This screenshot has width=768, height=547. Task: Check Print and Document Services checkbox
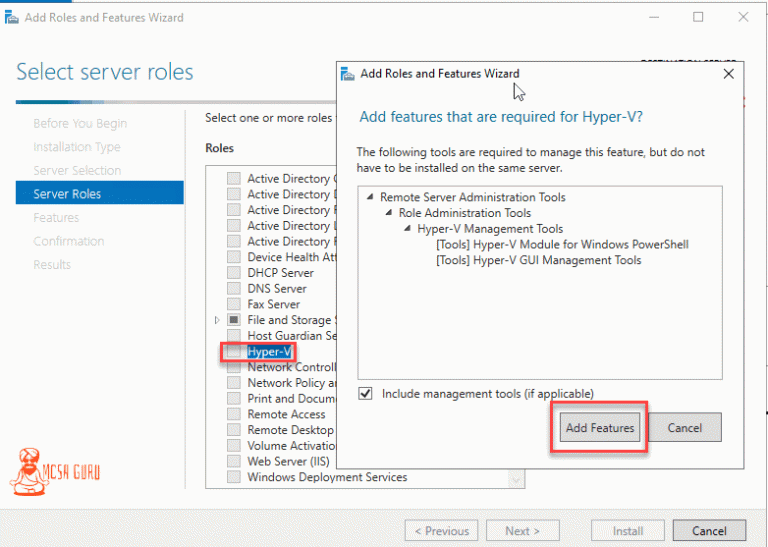234,398
